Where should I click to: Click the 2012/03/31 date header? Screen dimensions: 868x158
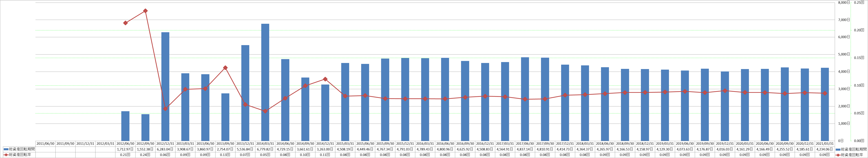[x=105, y=144]
